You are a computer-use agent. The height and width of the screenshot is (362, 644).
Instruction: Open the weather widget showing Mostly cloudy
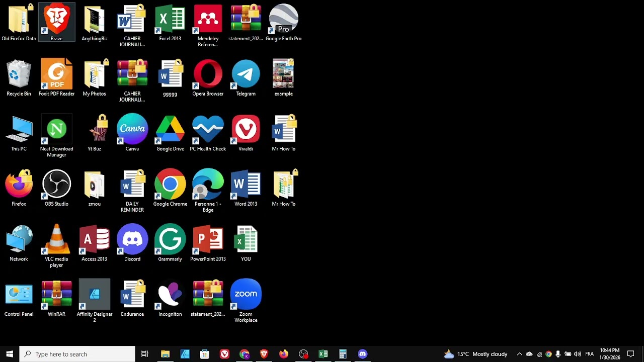click(475, 354)
